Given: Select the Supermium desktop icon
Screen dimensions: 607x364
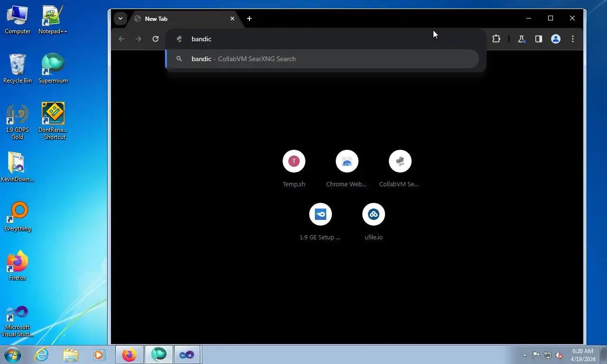Looking at the screenshot, I should [53, 69].
